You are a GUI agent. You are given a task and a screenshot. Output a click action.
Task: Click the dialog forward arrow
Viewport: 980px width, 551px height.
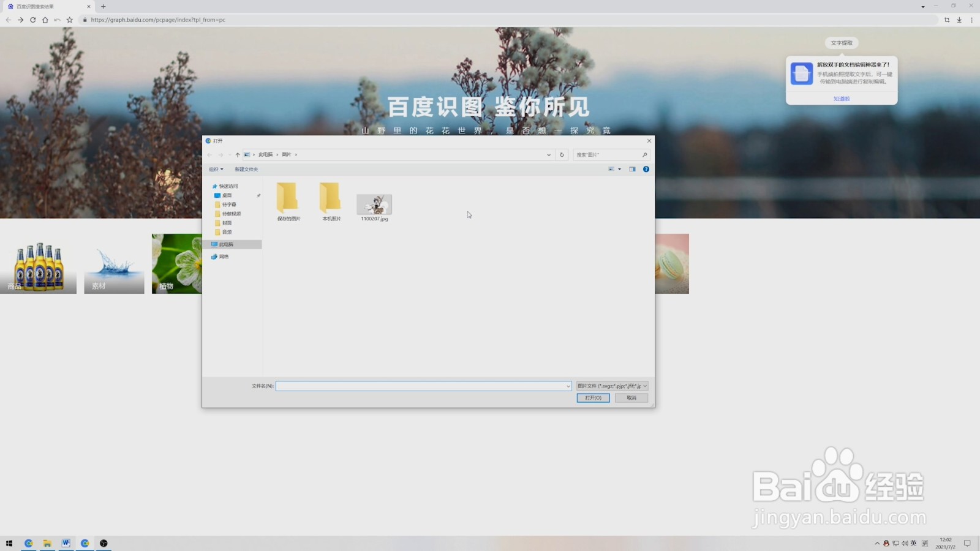[x=221, y=155]
